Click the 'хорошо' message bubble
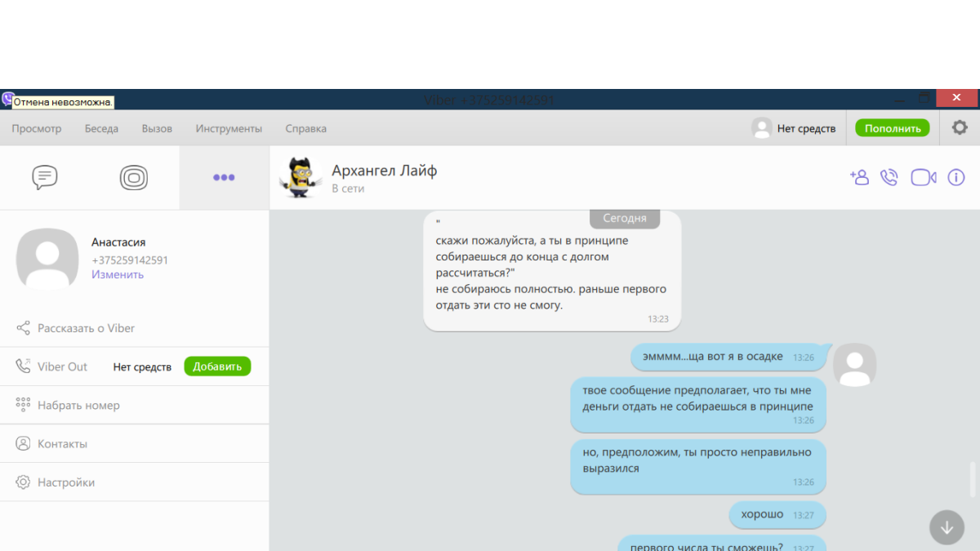 tap(777, 515)
